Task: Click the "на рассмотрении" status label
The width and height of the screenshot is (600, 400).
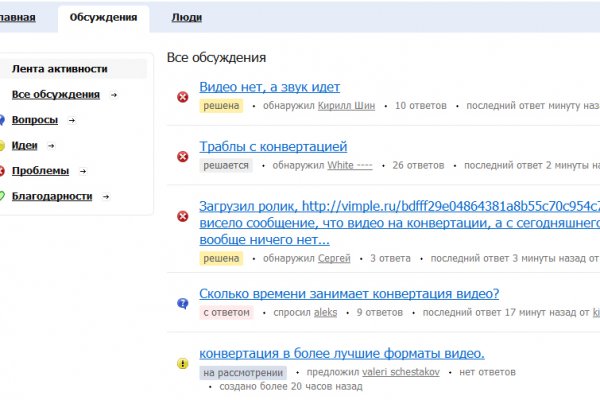Action: tap(242, 372)
